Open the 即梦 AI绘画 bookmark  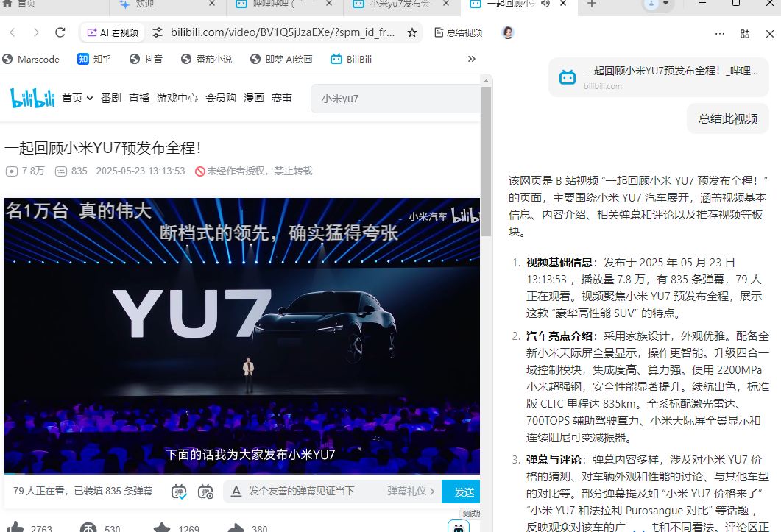281,60
